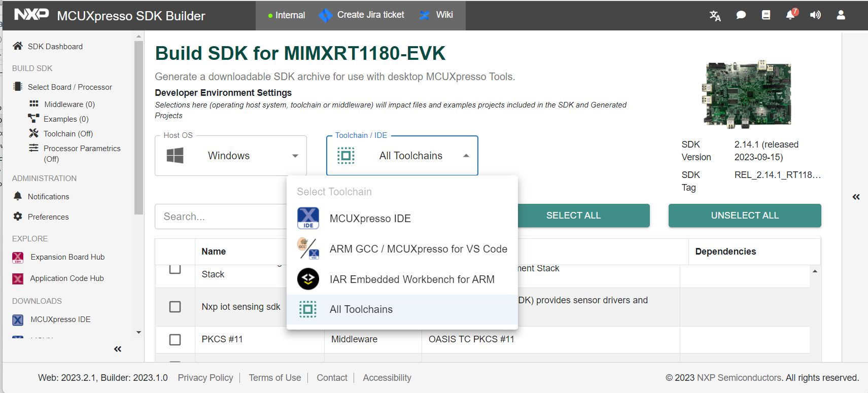Select All Toolchains menu option
This screenshot has width=868, height=393.
[x=402, y=309]
